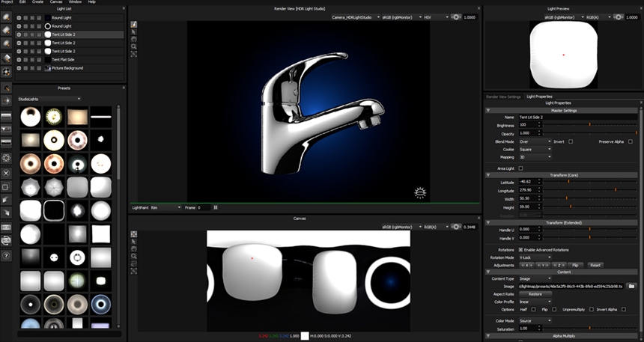
Task: Select the pointer tool in Render View
Action: [x=133, y=32]
